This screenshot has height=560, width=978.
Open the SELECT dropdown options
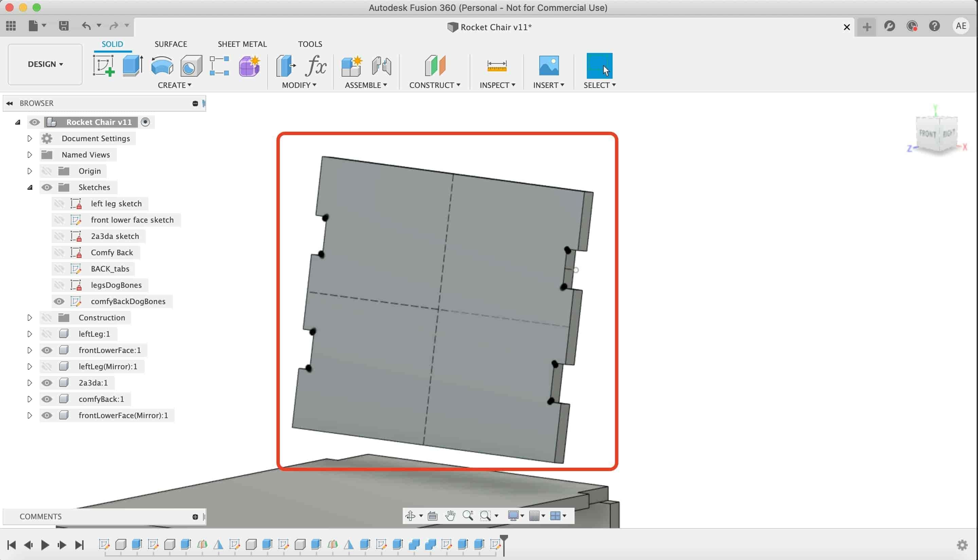(x=612, y=85)
